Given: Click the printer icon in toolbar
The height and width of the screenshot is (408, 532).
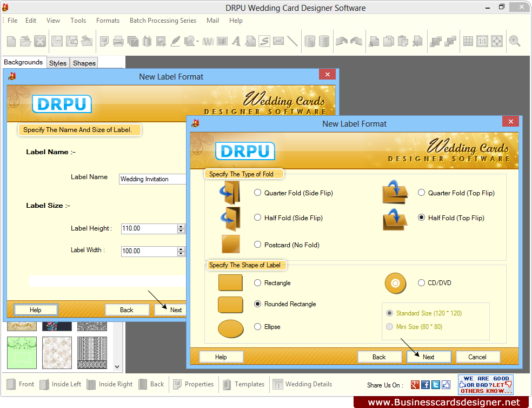Looking at the screenshot, I should click(118, 42).
